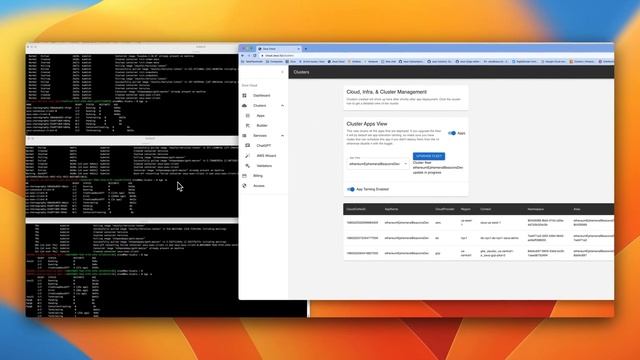Screen dimensions: 640x360
Task: Click the browser back arrow
Action: (x=243, y=56)
